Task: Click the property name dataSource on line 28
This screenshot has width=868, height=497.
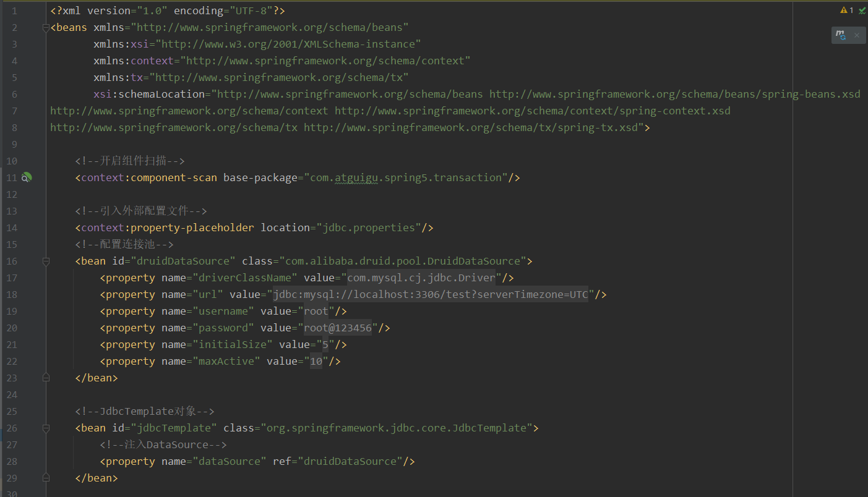Action: click(x=230, y=461)
